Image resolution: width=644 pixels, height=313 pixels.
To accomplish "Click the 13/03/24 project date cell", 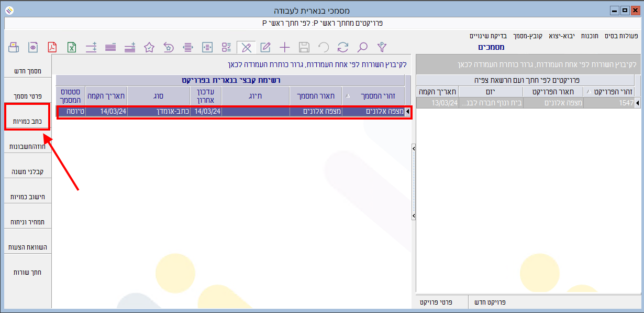I will [437, 103].
